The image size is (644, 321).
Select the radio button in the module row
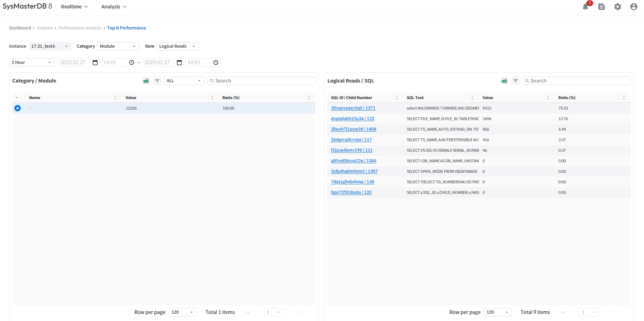(18, 108)
